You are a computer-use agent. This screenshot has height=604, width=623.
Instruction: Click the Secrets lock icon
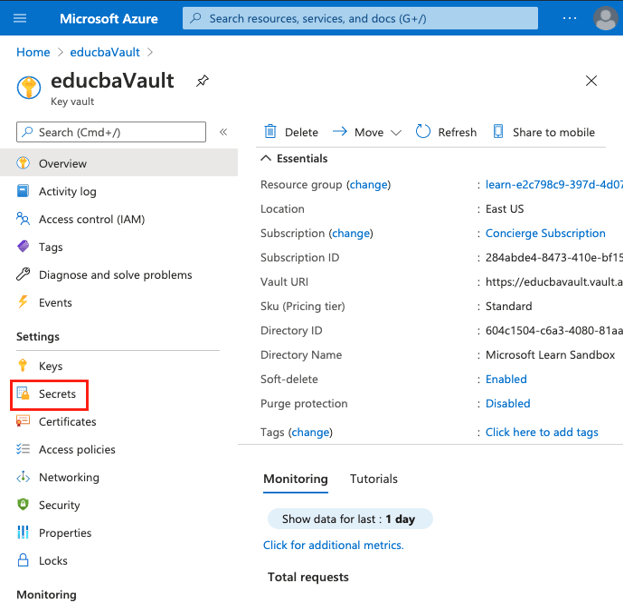click(23, 393)
